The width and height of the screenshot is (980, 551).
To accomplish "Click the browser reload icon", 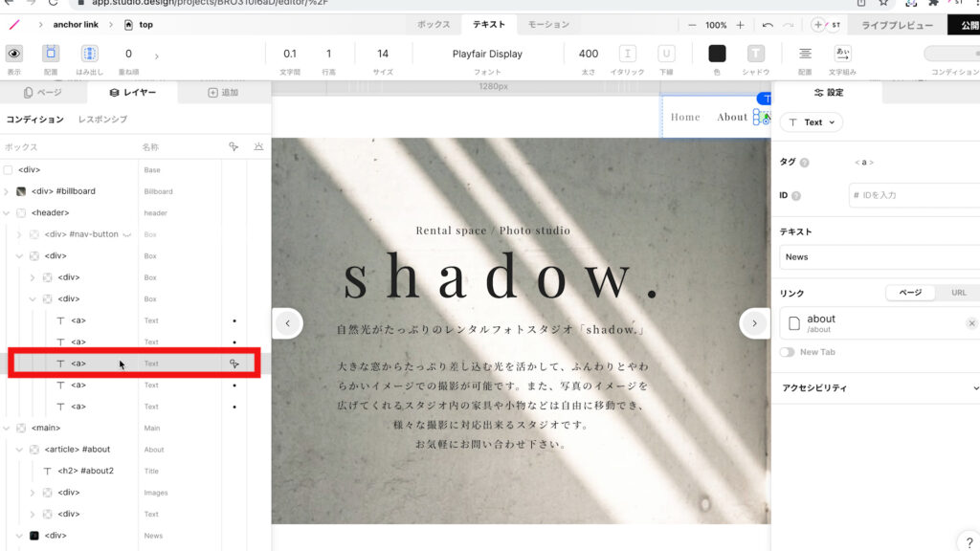I will pos(54,3).
